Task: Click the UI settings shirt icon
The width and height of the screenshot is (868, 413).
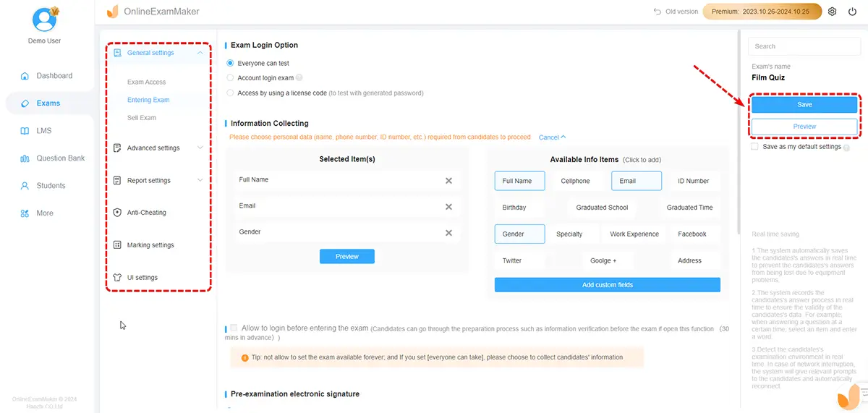Action: 118,278
